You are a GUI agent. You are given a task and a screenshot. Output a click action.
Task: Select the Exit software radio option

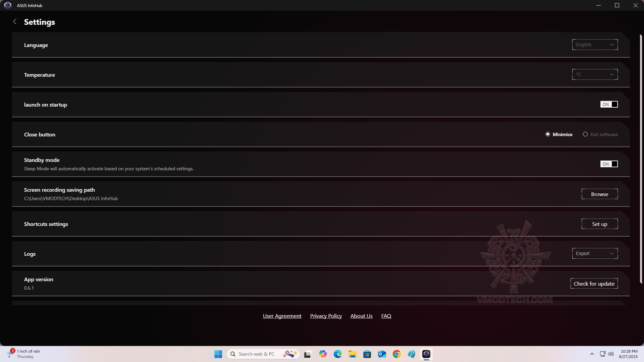(x=585, y=134)
